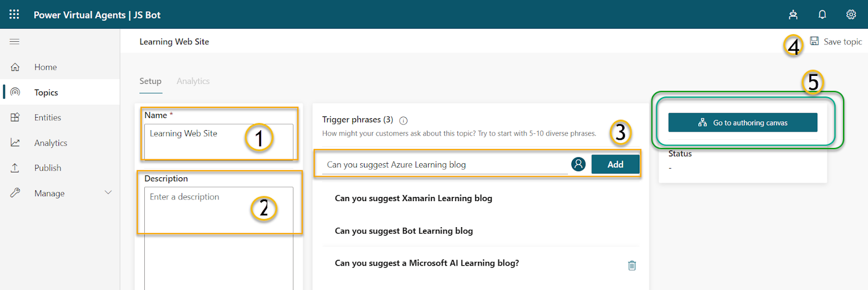
Task: Click the Manage wrench icon
Action: (15, 193)
